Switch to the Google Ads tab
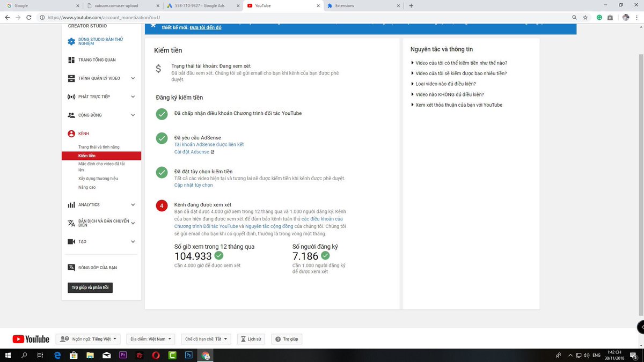The width and height of the screenshot is (644, 362). 202,5
